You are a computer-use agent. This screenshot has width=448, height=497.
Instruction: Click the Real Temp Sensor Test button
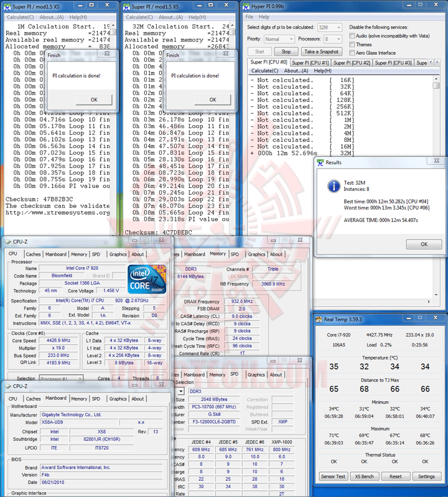point(334,476)
